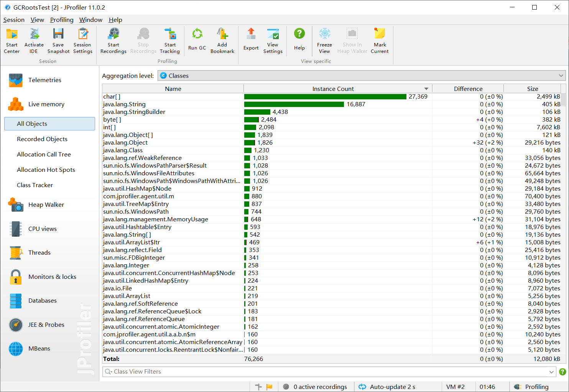Viewport: 569px width, 392px height.
Task: Click Auto-update 2 s in status bar
Action: (387, 387)
